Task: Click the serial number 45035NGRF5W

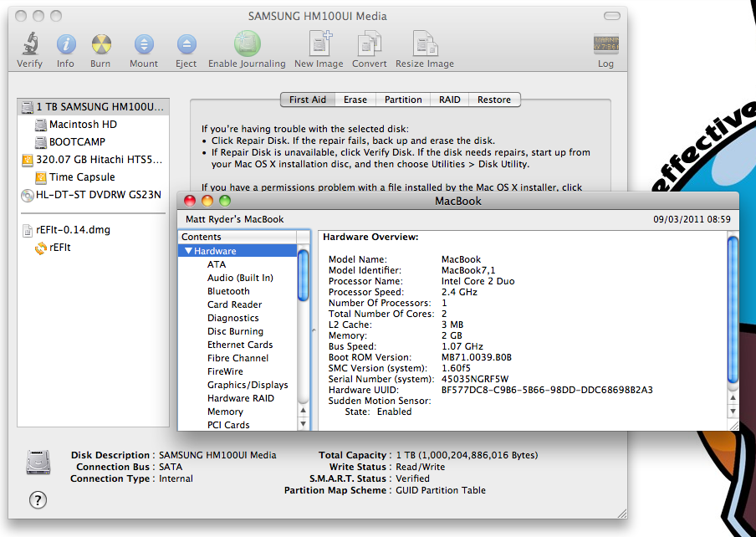Action: point(475,380)
